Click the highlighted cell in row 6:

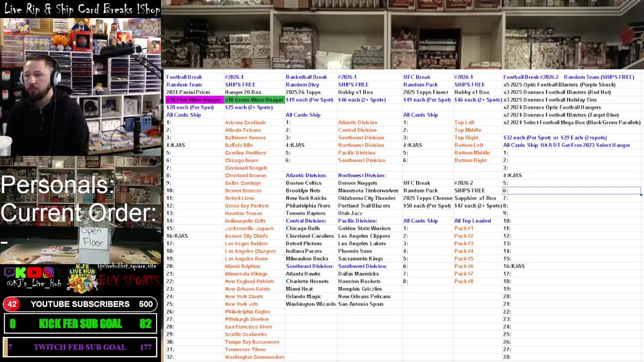tap(572, 191)
